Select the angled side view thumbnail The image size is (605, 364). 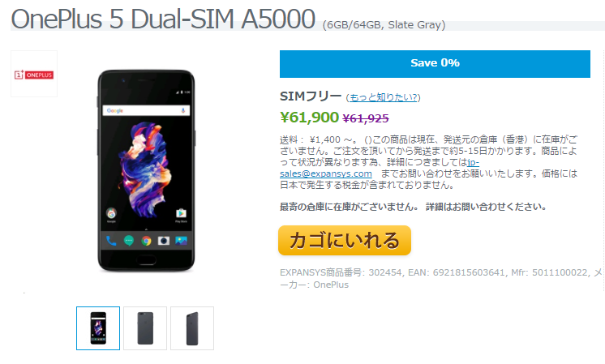(x=192, y=328)
